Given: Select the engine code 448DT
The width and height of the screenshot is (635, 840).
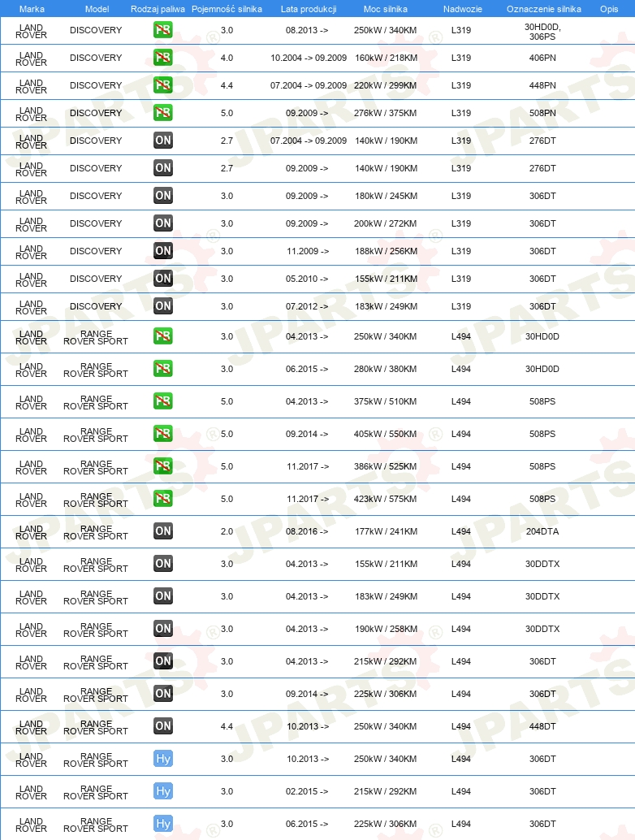Looking at the screenshot, I should [542, 726].
